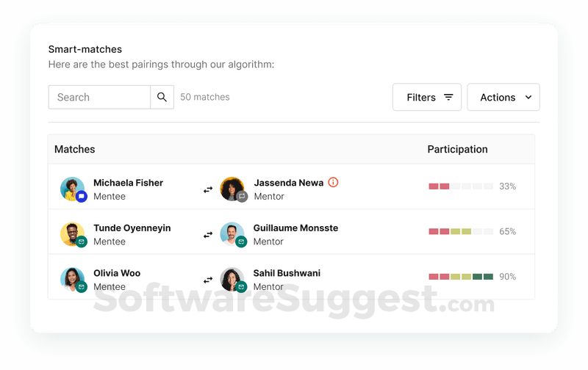Screen dimensions: 588x370
Task: Click Olivia Woo's name link
Action: [117, 273]
